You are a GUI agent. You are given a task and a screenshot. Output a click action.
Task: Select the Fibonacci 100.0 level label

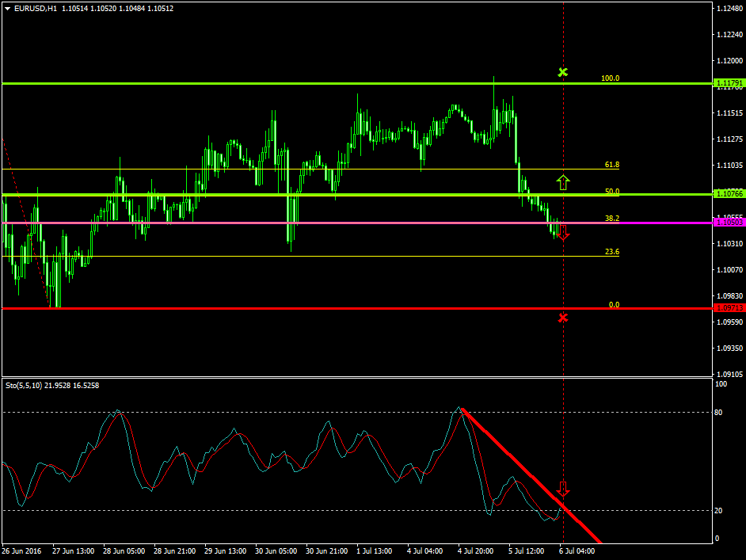[x=610, y=78]
